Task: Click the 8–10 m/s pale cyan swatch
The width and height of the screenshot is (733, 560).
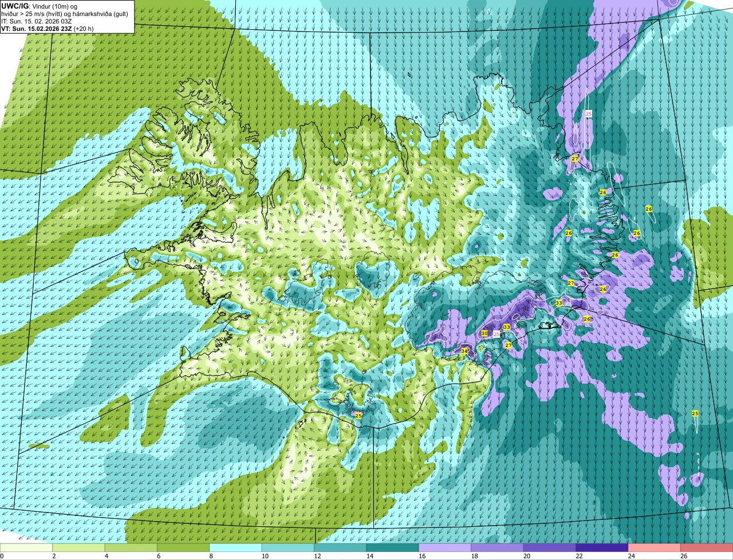Action: coord(236,547)
